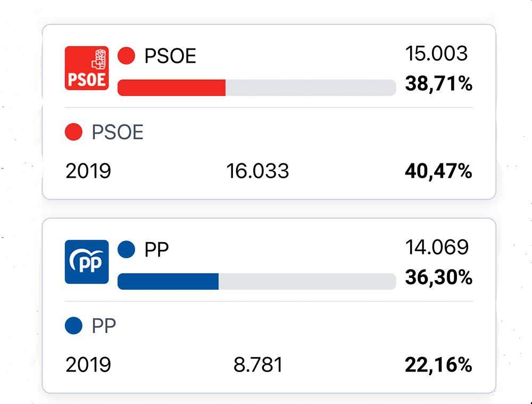Click PSOE's 2019 percentage 40,47%

click(438, 171)
